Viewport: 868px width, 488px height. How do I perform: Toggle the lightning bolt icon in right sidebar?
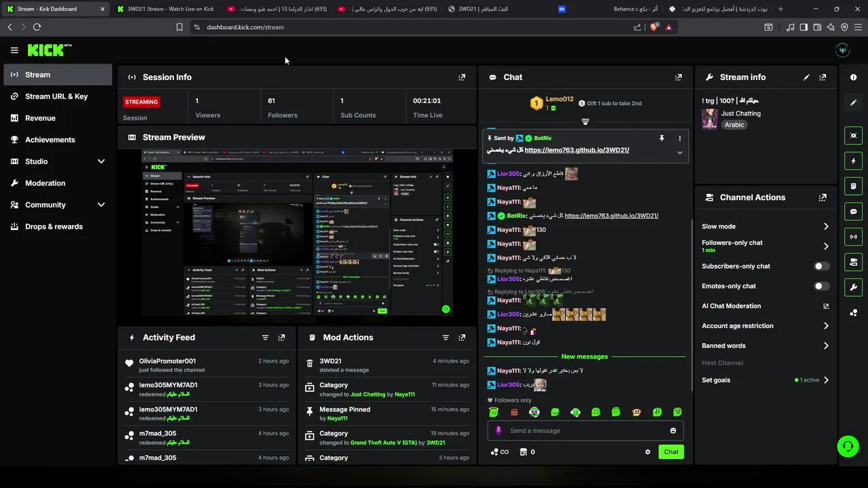[853, 161]
